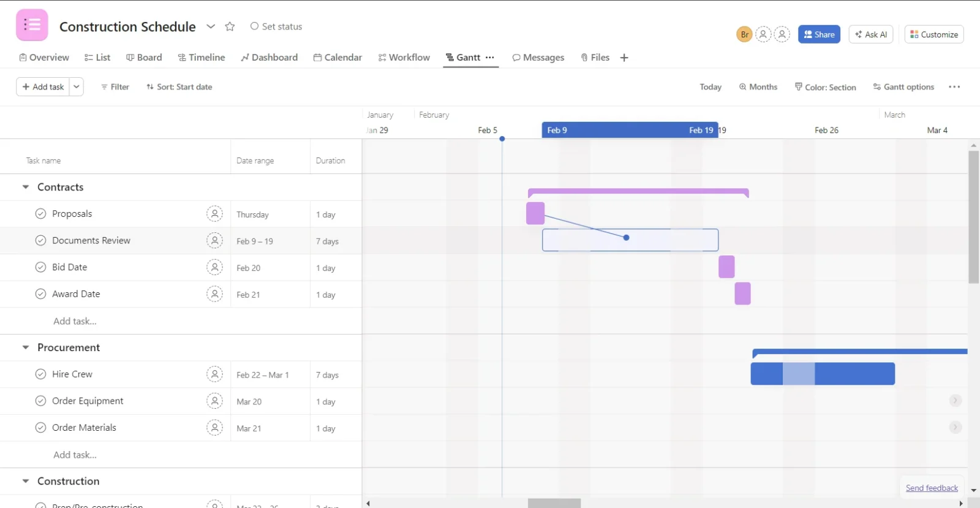The image size is (980, 508).
Task: Open Ask AI
Action: (x=871, y=34)
